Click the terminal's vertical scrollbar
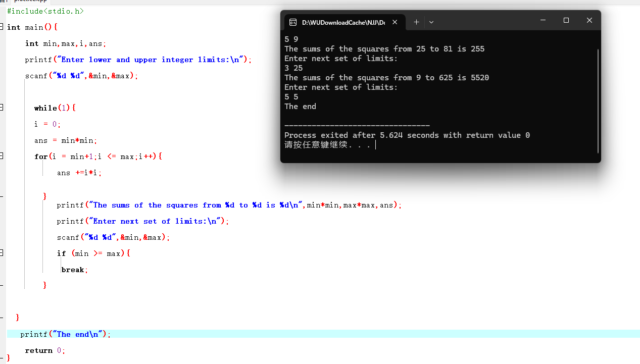This screenshot has height=364, width=640. [598, 101]
